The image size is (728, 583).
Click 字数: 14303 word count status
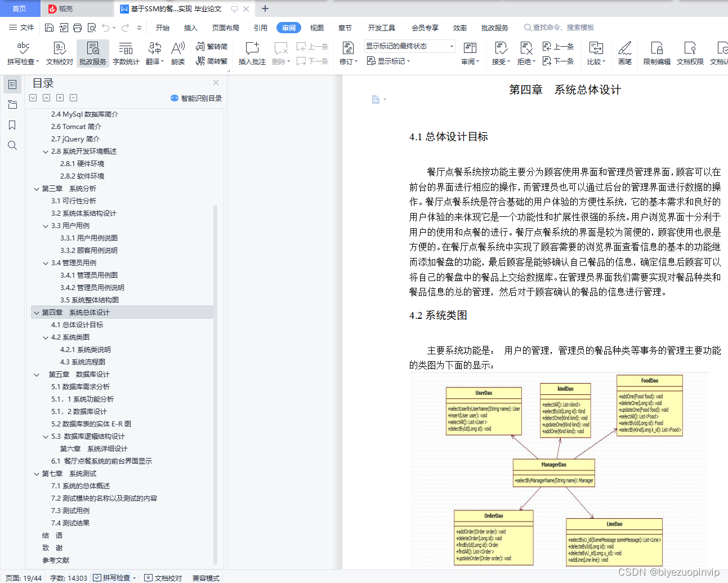tap(69, 577)
